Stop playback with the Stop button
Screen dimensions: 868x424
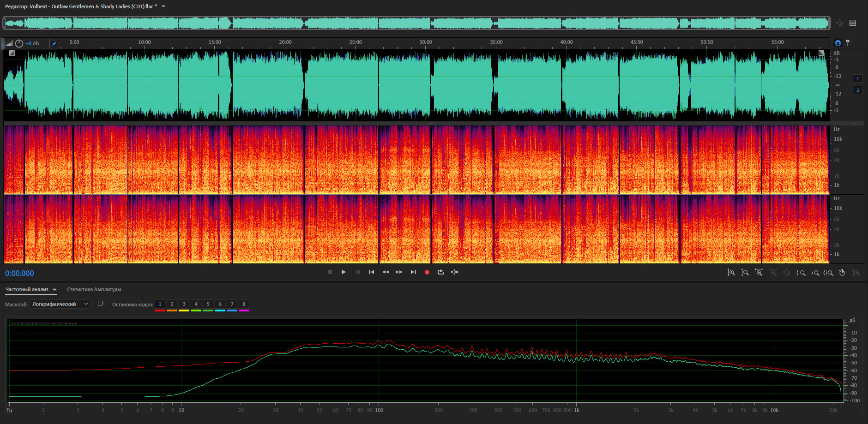coord(330,272)
